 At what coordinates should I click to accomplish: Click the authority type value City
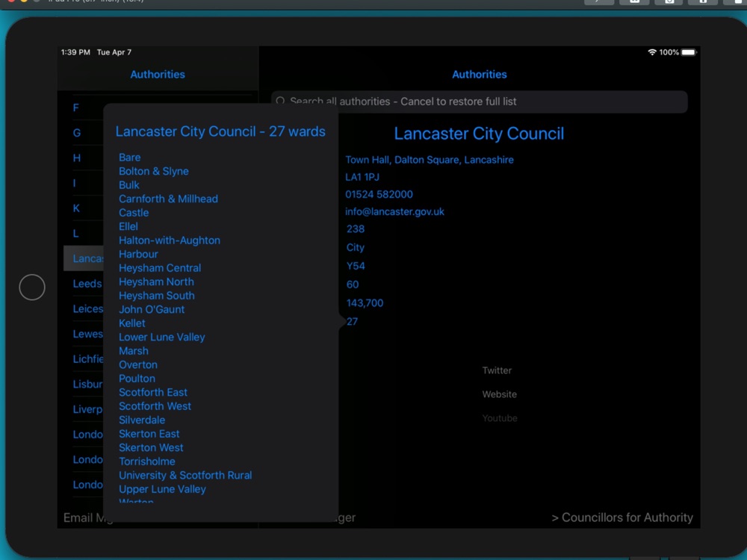(x=356, y=248)
